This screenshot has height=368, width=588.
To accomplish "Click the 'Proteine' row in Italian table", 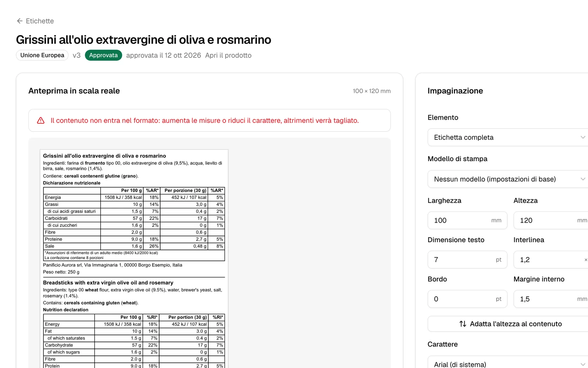I will pos(134,239).
